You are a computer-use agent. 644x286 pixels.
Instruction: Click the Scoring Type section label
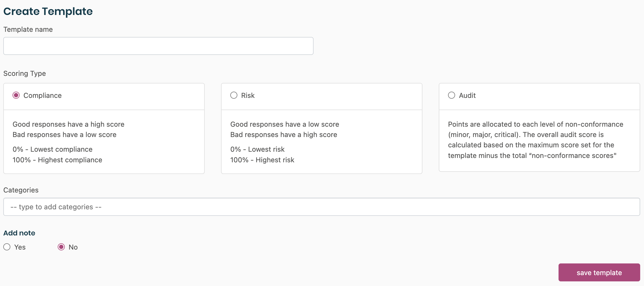pyautogui.click(x=24, y=73)
